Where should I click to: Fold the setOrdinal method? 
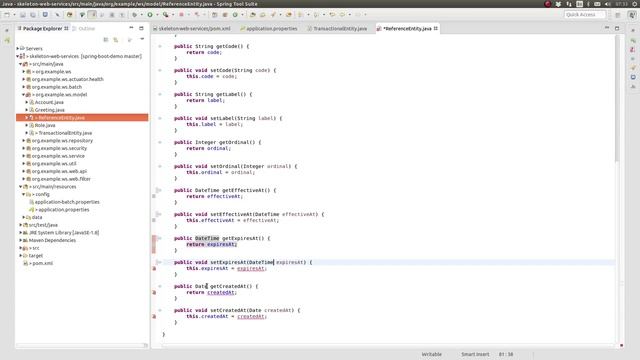click(x=160, y=166)
